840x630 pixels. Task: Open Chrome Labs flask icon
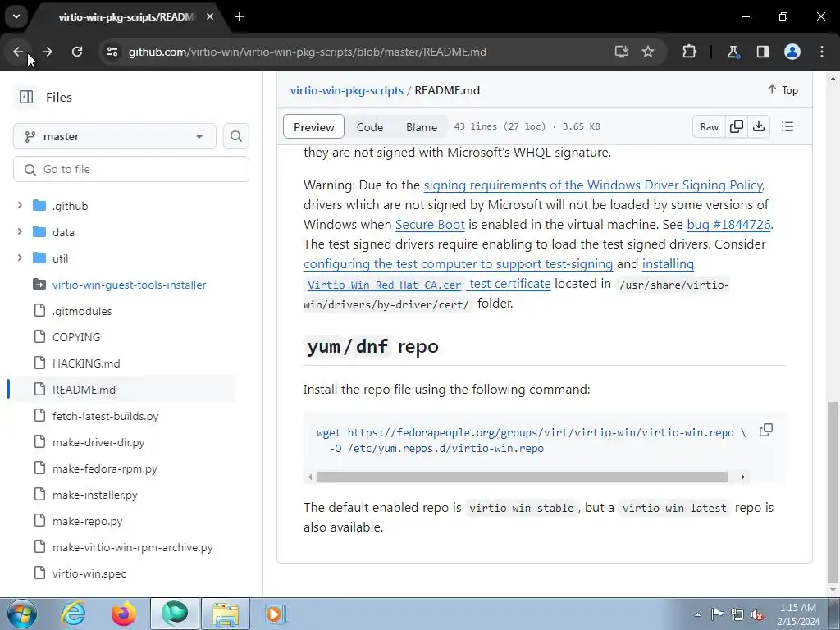(x=733, y=52)
